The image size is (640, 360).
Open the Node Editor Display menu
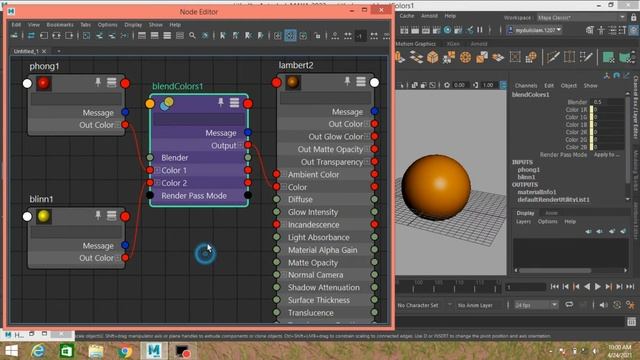tap(133, 25)
